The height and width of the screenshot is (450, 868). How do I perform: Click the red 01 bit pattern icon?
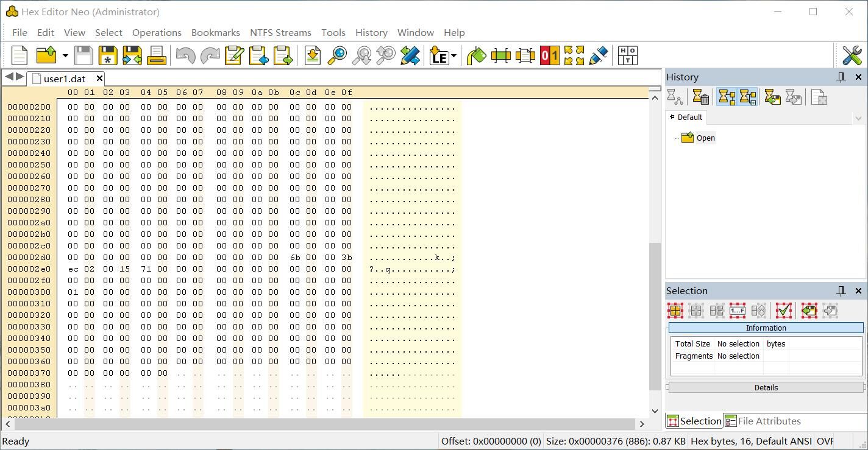549,55
